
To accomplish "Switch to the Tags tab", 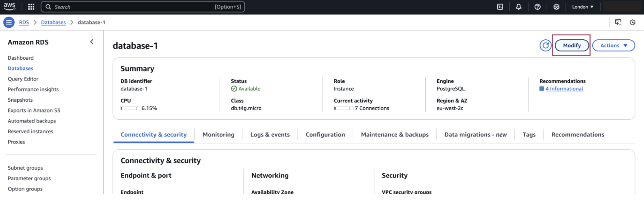I will (x=529, y=134).
